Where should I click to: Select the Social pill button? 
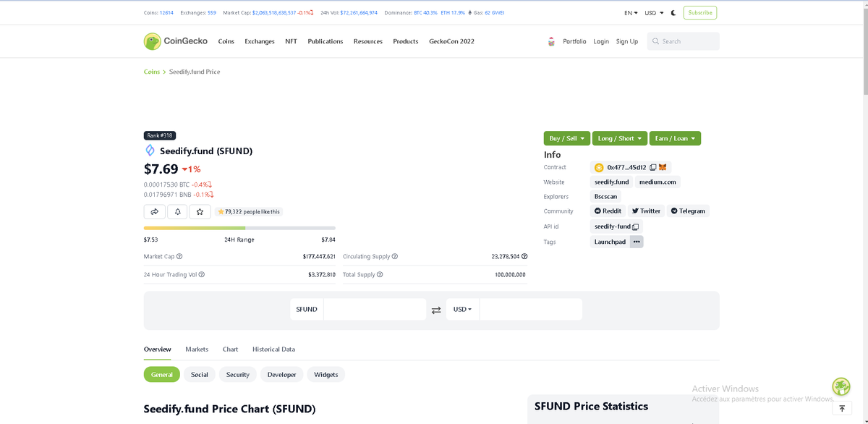(200, 374)
